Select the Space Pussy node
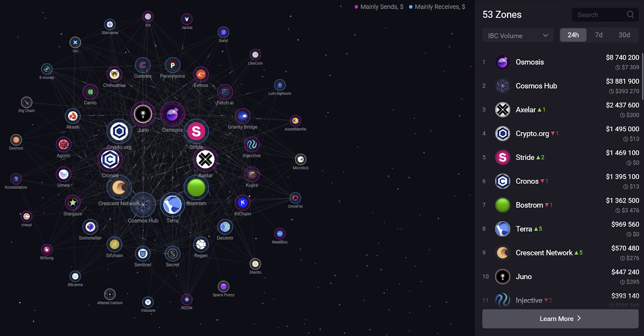The width and height of the screenshot is (644, 336). 223,286
